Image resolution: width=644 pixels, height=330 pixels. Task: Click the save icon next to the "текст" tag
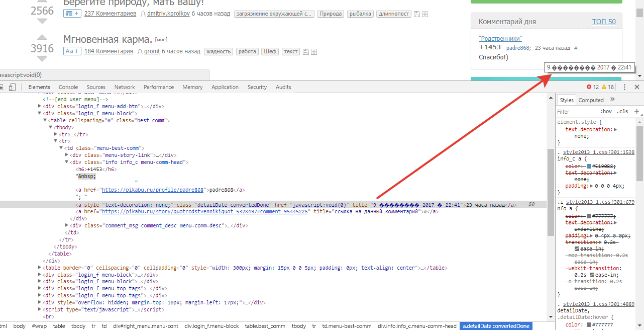pos(305,52)
